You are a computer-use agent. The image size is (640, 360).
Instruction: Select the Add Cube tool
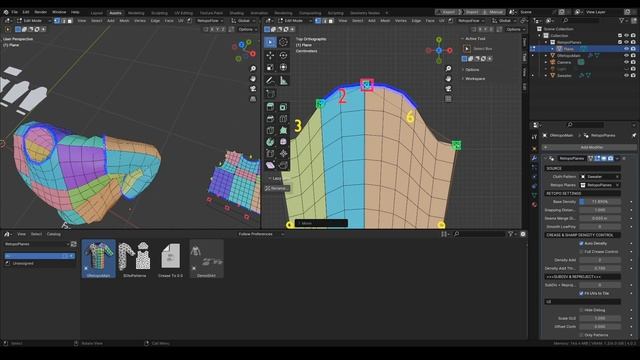(x=270, y=93)
